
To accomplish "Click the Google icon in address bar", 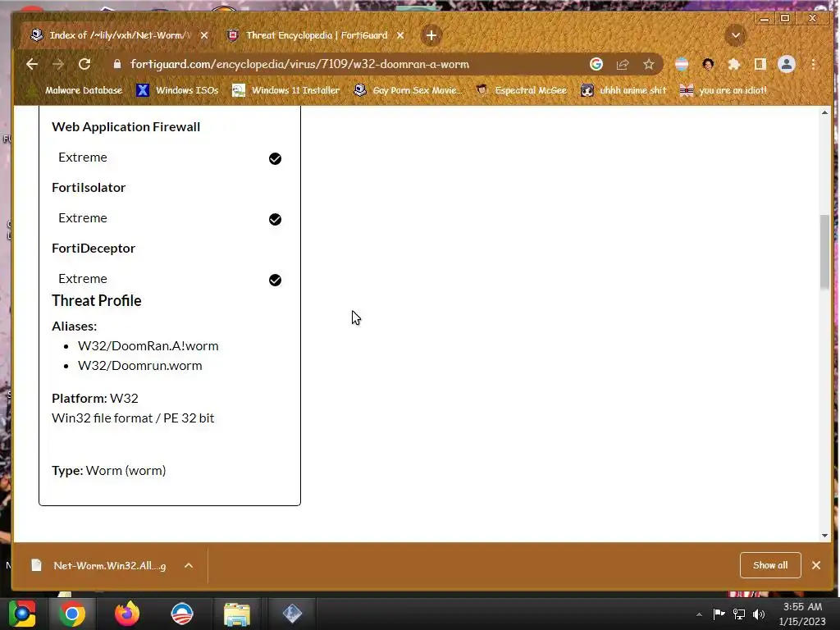I will click(596, 64).
